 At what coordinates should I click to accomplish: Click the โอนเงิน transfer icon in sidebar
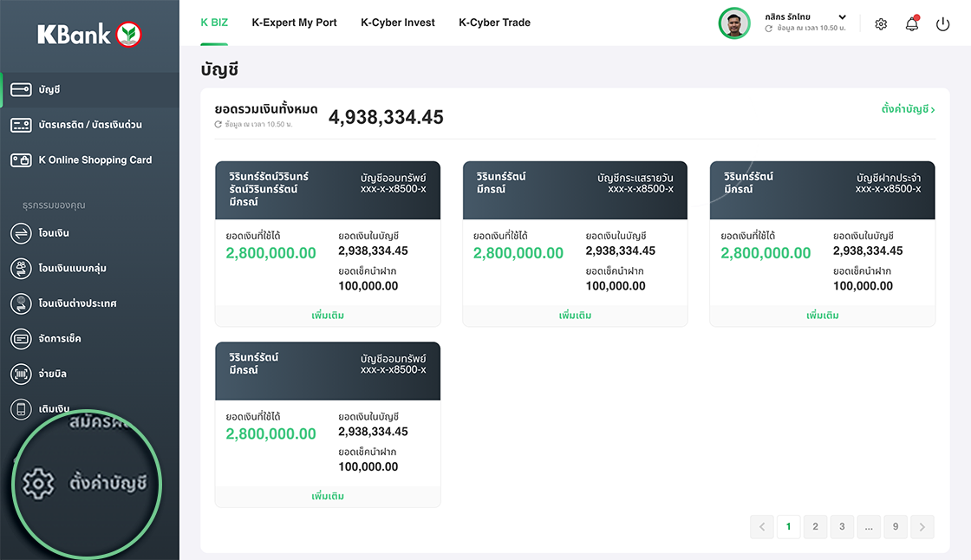coord(22,233)
